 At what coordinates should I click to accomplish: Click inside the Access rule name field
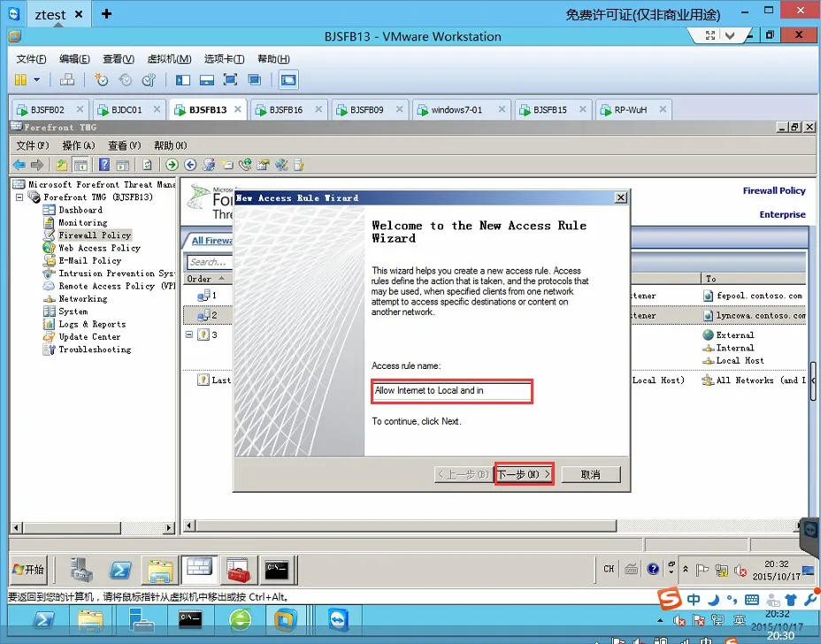click(x=452, y=391)
